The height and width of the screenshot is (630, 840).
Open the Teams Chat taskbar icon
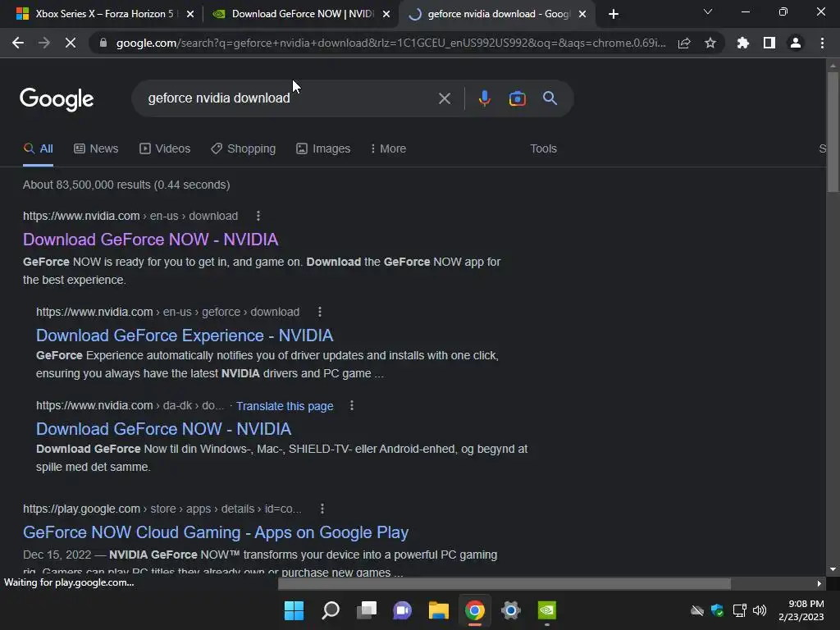coord(402,610)
